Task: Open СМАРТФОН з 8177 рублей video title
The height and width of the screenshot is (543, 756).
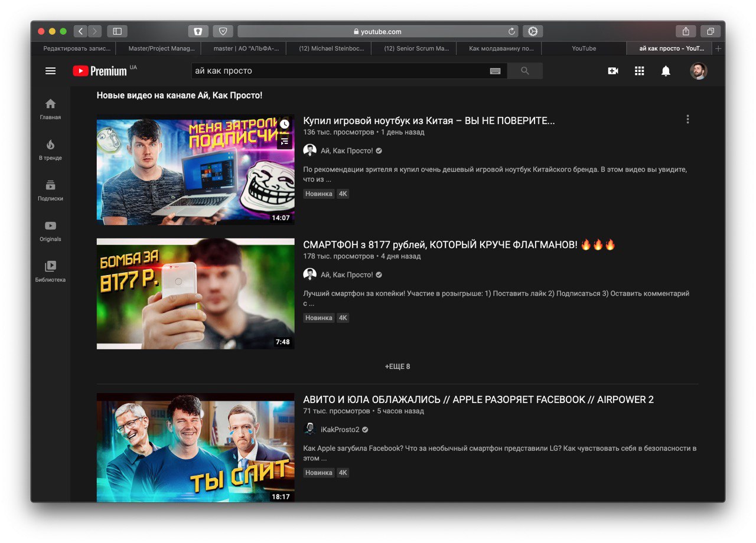Action: click(459, 244)
